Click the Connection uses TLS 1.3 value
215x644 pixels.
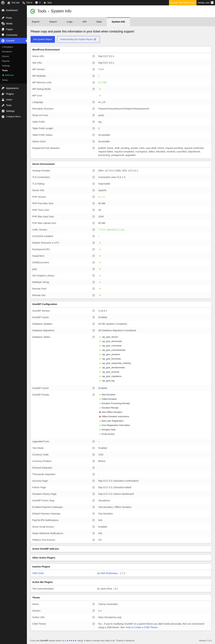click(x=112, y=177)
